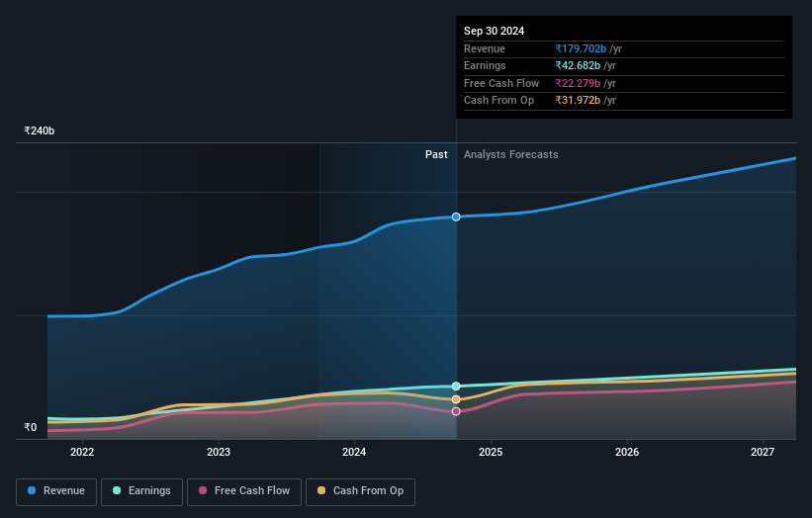
Task: Click the Earnings row label in tooltip
Action: click(x=485, y=65)
